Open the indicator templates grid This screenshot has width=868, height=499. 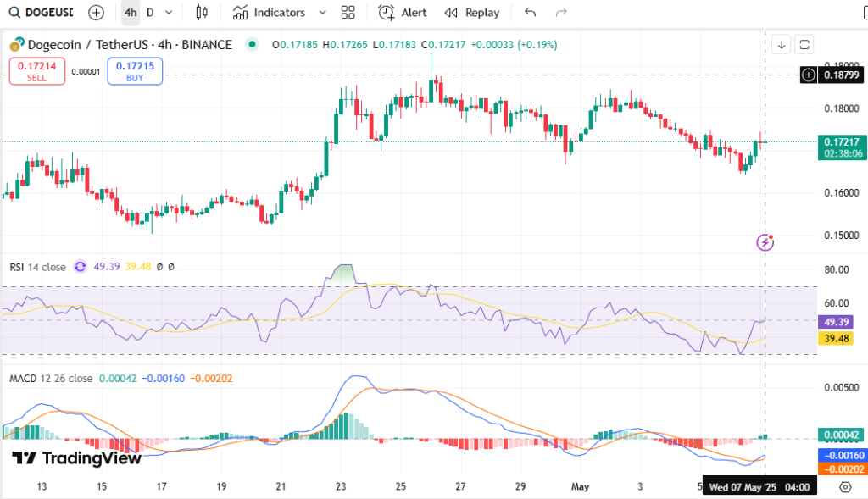tap(348, 12)
